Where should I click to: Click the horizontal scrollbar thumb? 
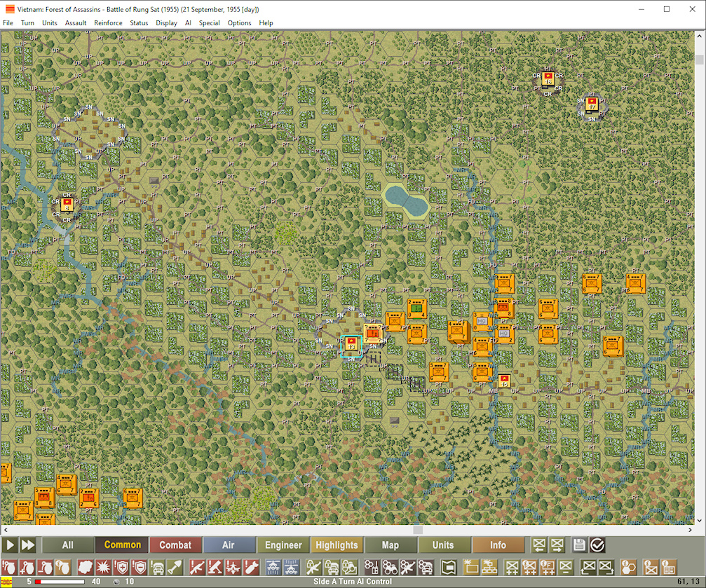[418, 530]
